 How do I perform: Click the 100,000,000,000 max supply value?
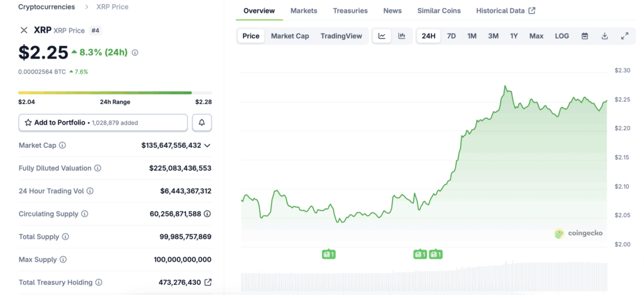[x=183, y=260]
